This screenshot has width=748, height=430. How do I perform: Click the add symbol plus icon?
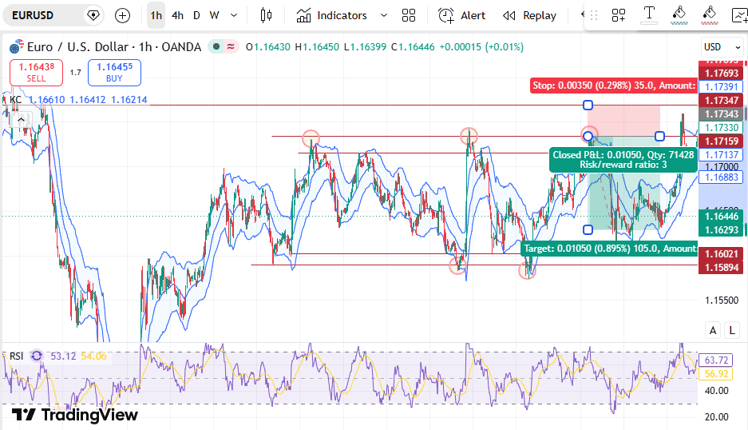pos(123,16)
